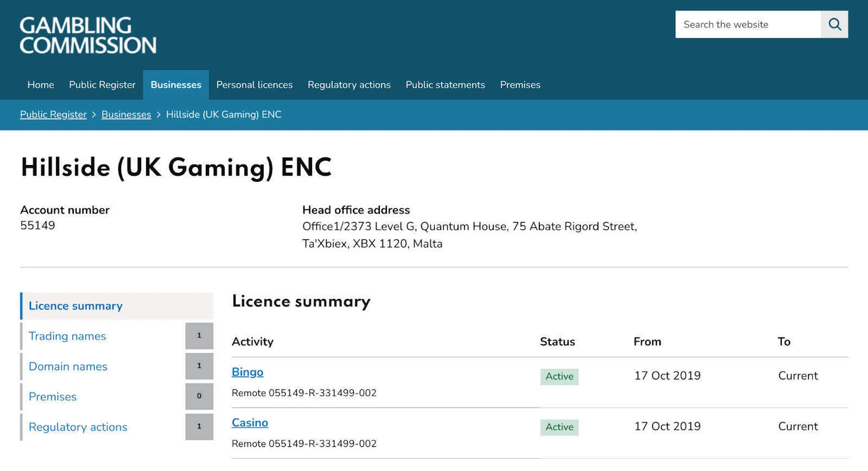Open Public statements page
The height and width of the screenshot is (471, 868).
(x=445, y=85)
